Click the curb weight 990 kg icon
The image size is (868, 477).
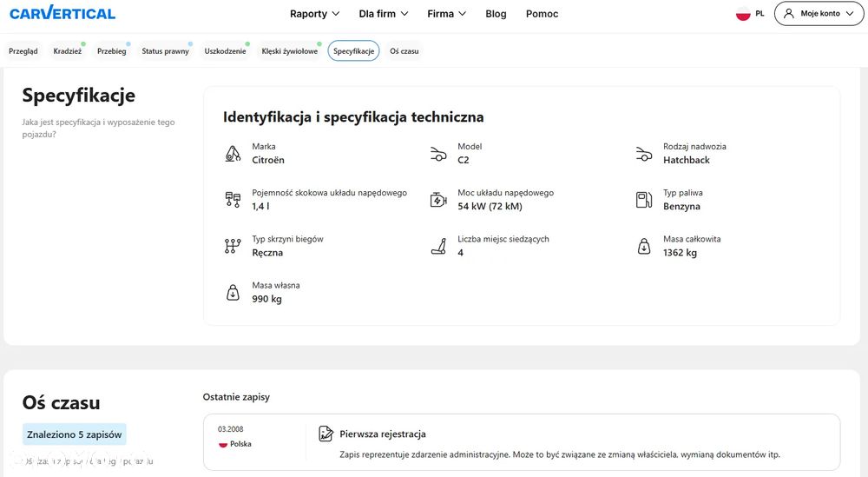pyautogui.click(x=232, y=292)
